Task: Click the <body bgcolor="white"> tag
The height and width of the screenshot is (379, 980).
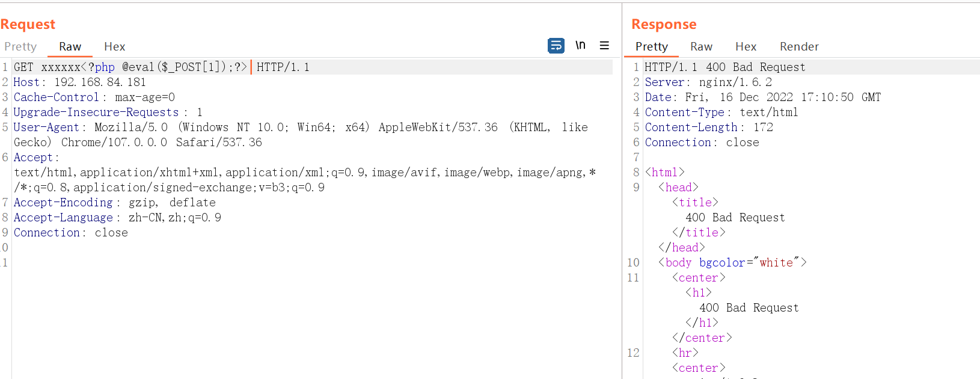Action: [733, 262]
